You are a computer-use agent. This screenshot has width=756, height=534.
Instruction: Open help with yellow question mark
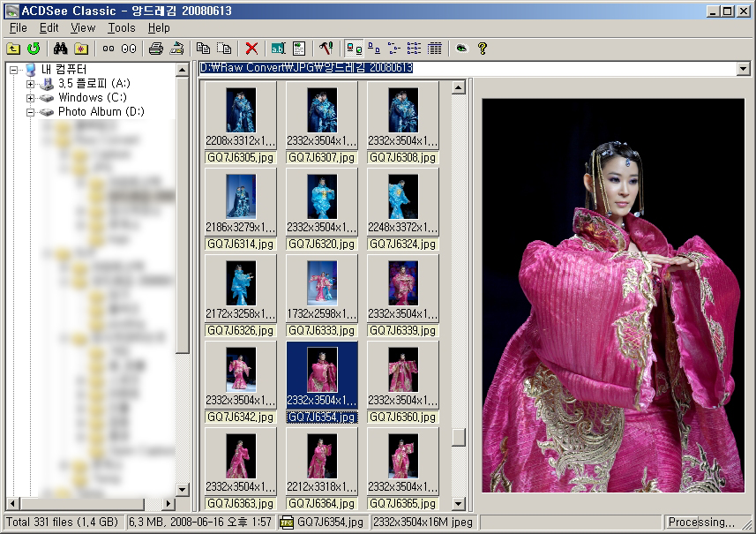(483, 49)
